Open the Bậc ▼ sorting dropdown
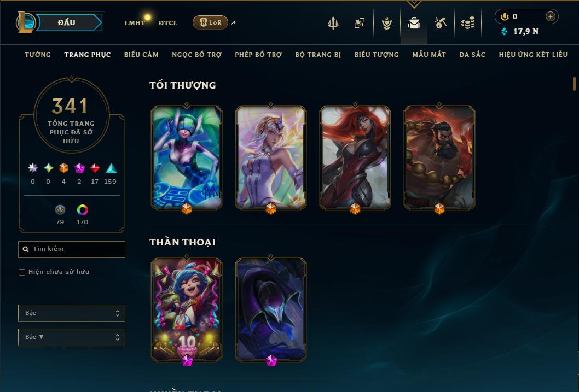The width and height of the screenshot is (579, 392). click(x=72, y=337)
